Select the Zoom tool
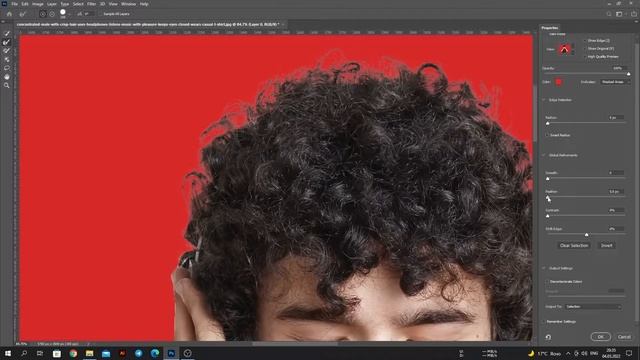The image size is (640, 360). point(7,85)
